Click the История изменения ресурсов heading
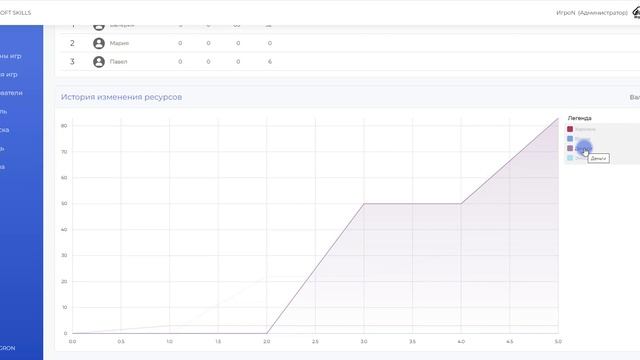Viewport: 640px width, 360px height. tap(121, 97)
